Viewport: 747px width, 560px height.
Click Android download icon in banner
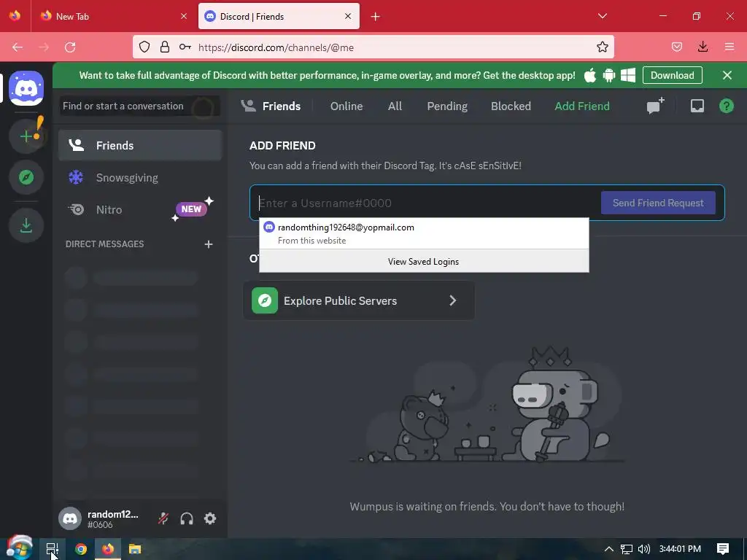point(609,75)
